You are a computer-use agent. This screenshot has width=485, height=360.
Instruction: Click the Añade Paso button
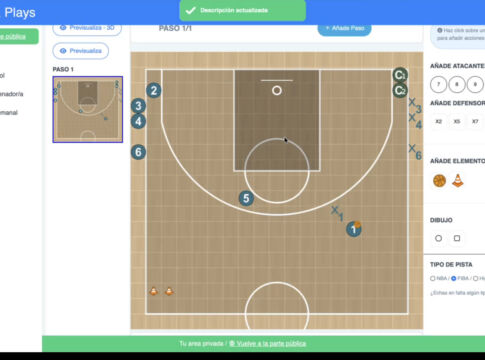[x=344, y=29]
